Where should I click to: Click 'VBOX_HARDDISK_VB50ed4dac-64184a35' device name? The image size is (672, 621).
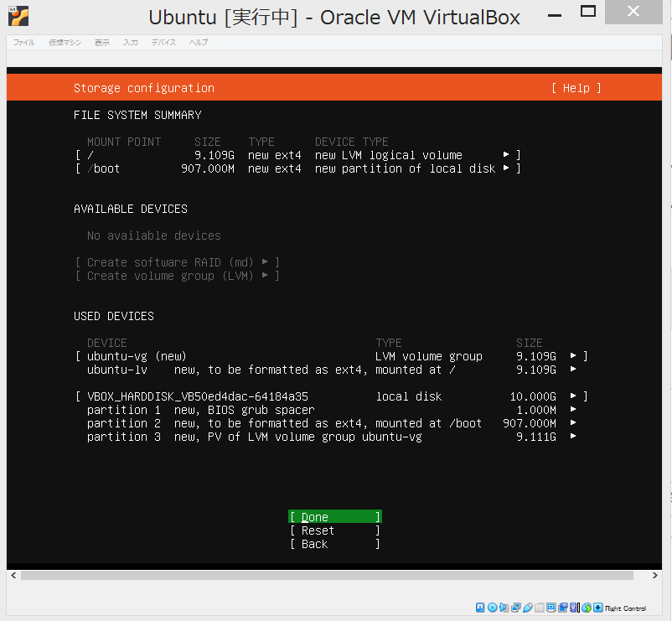coord(198,396)
